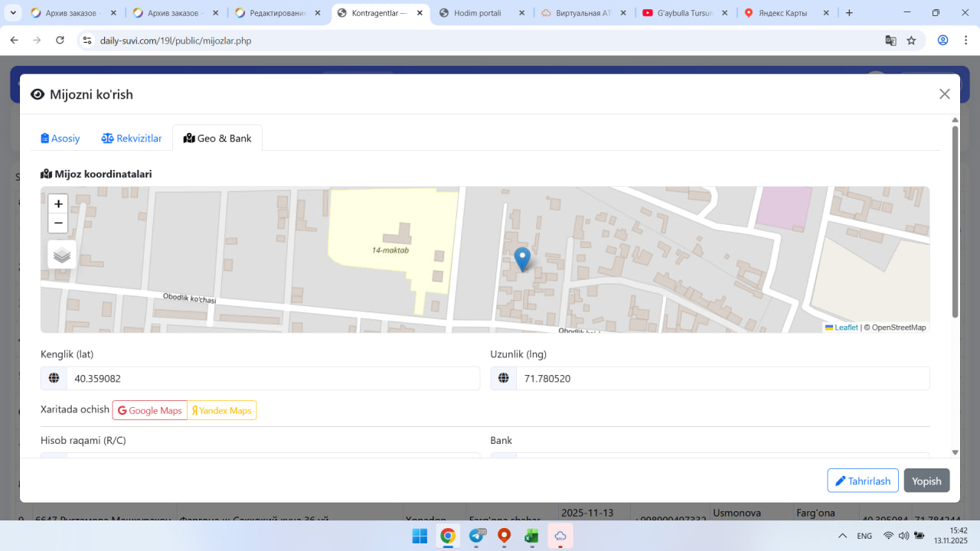Zoom in on the Leaflet map
The width and height of the screenshot is (980, 551).
point(58,204)
